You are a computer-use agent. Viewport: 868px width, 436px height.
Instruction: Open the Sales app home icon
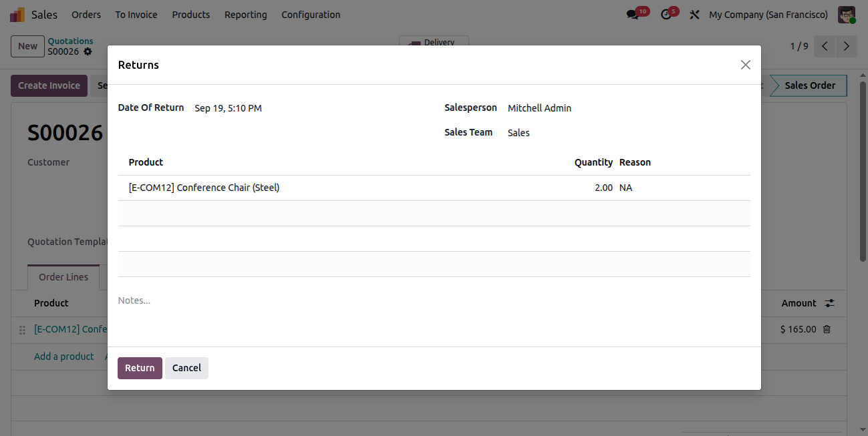coord(17,15)
